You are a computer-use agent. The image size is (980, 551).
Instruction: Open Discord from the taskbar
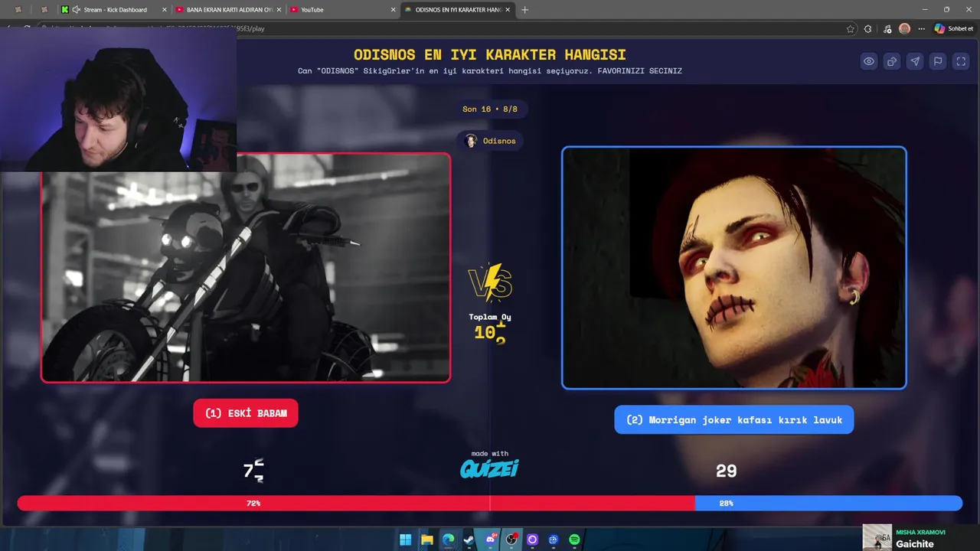[x=491, y=540]
